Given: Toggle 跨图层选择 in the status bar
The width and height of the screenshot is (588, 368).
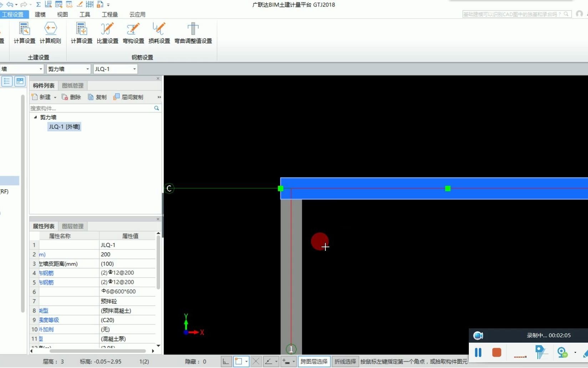Looking at the screenshot, I should (314, 362).
